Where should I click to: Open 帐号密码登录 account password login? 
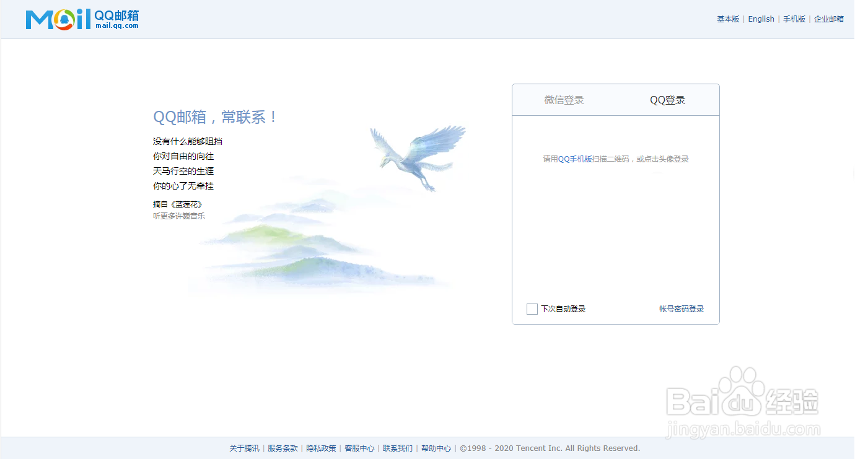click(x=682, y=309)
